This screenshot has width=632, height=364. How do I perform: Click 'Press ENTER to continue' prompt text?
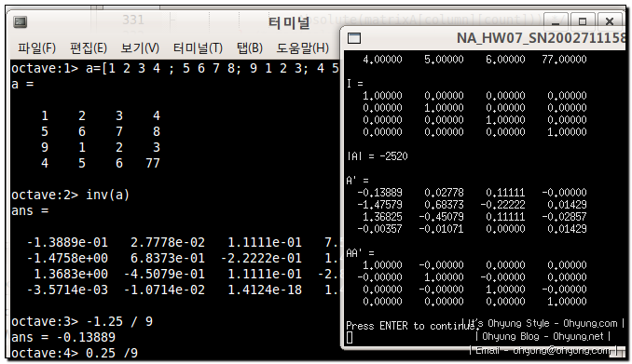pos(412,325)
